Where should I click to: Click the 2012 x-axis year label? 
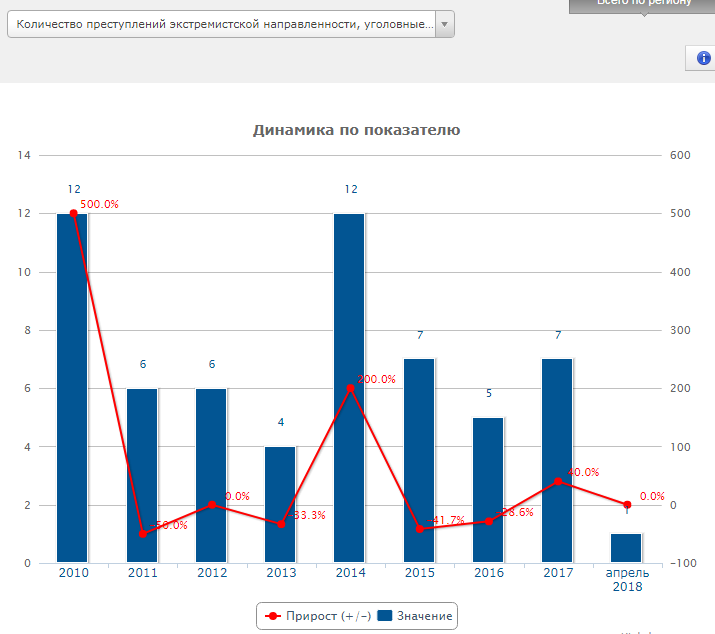pyautogui.click(x=211, y=573)
